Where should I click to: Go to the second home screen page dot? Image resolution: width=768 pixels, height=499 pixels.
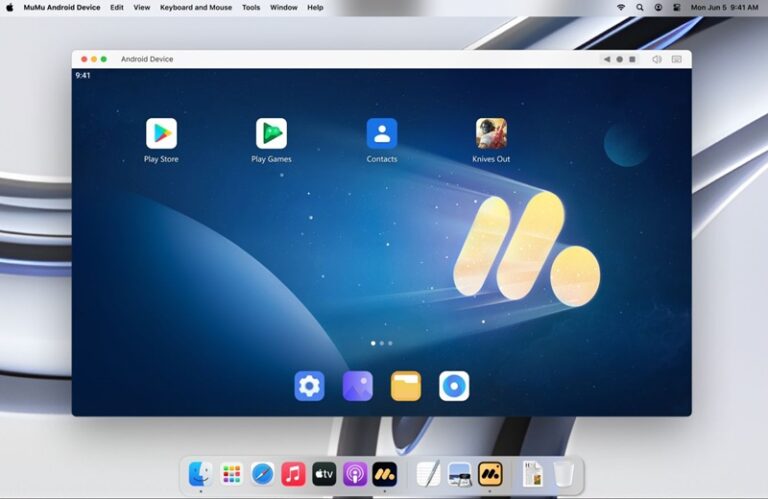pyautogui.click(x=382, y=343)
